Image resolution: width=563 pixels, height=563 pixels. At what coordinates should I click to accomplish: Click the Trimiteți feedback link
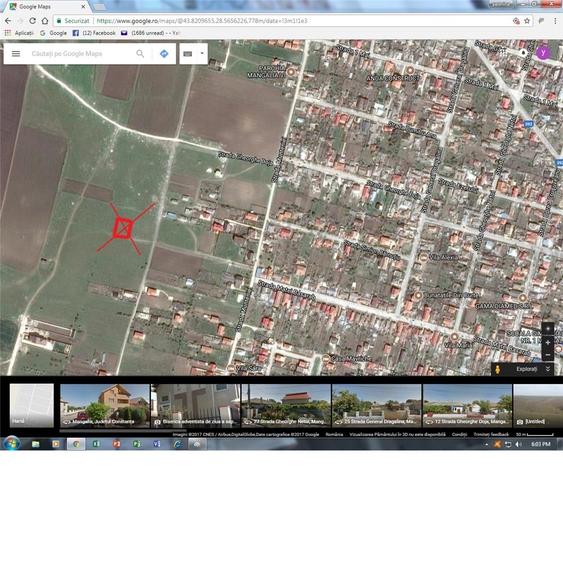tap(491, 434)
